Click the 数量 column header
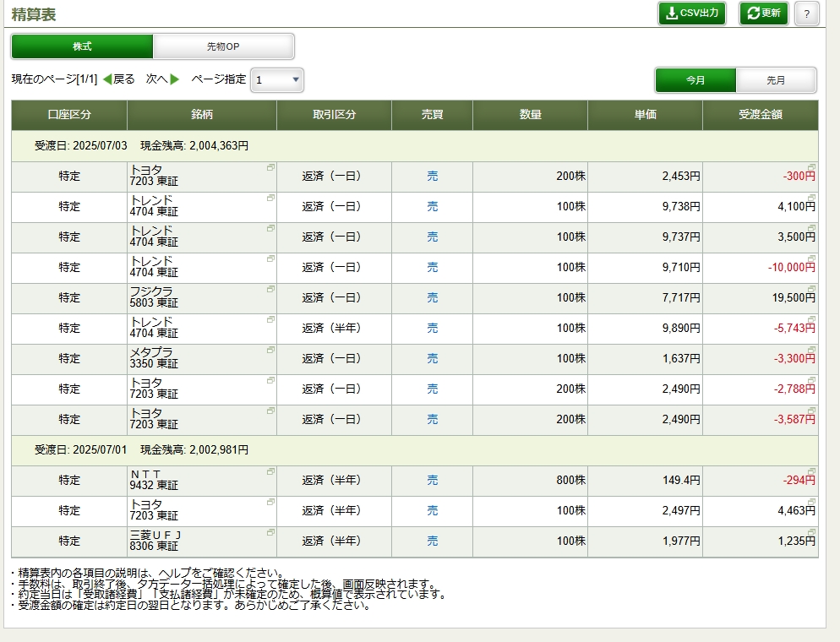The image size is (840, 642). click(531, 115)
